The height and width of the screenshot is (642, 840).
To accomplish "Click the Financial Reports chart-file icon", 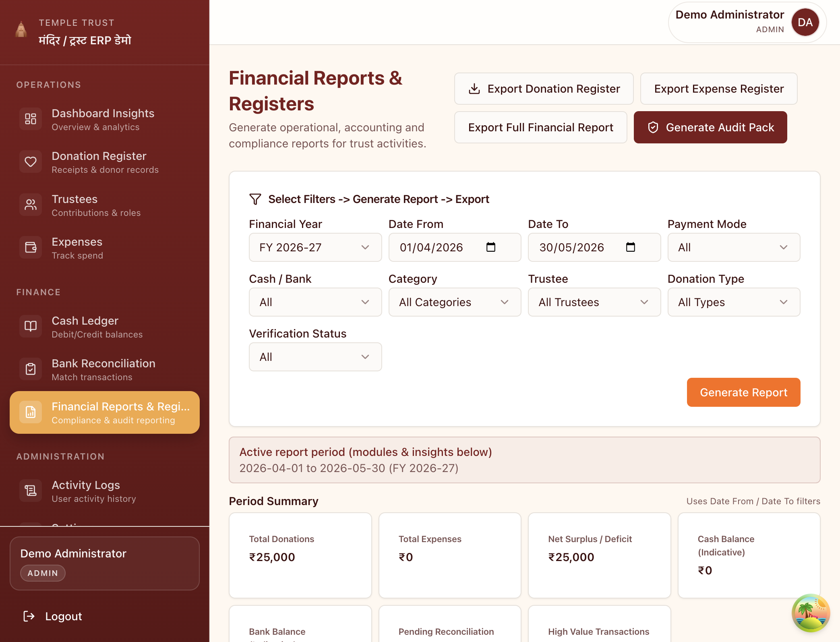I will coord(31,412).
